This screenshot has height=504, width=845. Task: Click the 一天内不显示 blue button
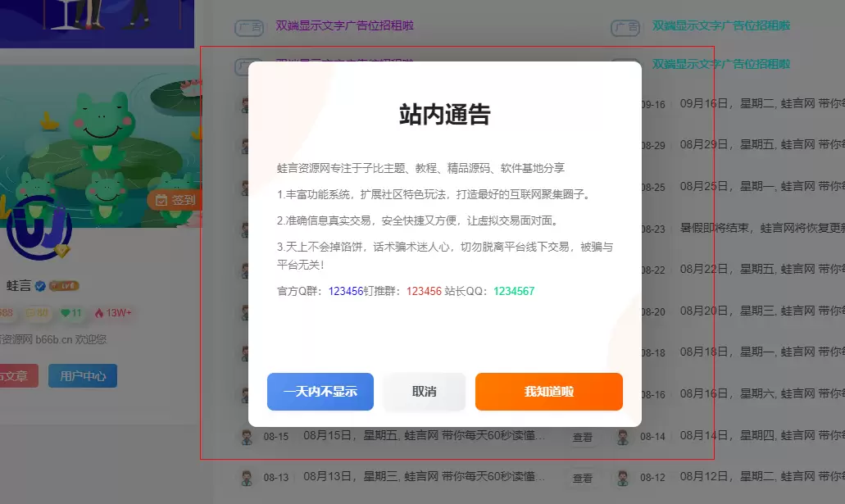click(320, 392)
